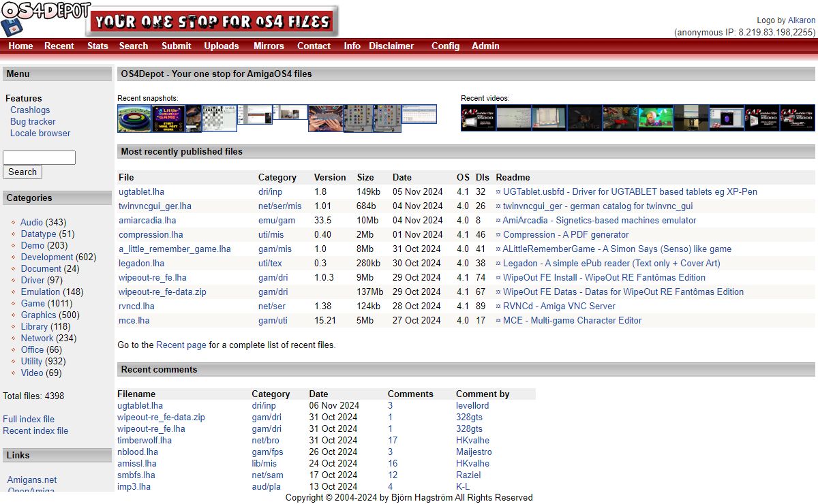Click the sidebar Search button
818x504 pixels.
22,172
